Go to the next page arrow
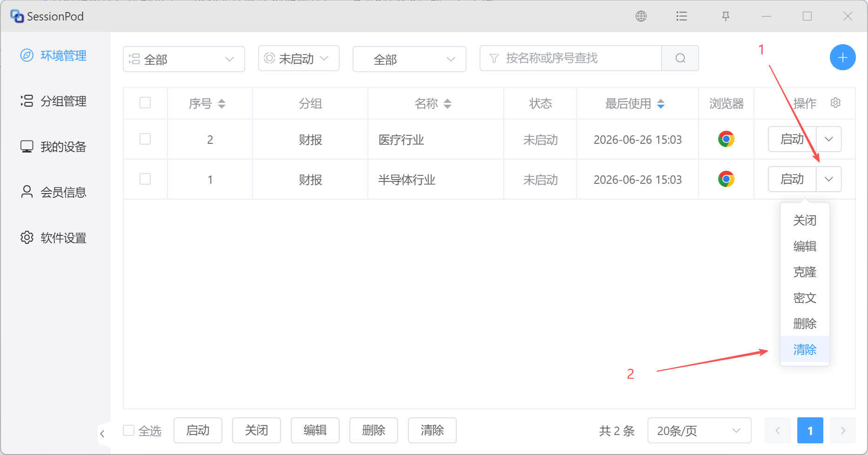This screenshot has width=868, height=455. tap(842, 430)
